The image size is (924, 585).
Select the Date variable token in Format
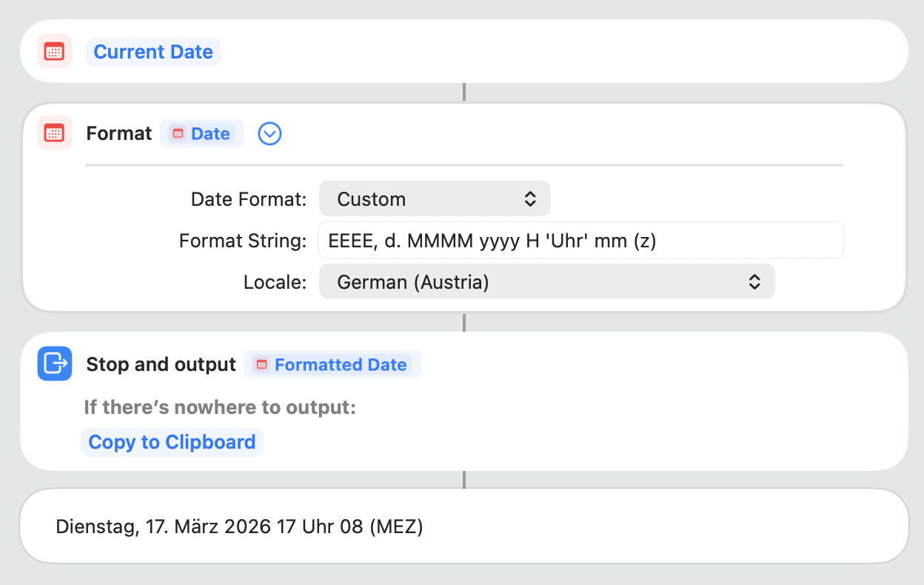pos(202,133)
